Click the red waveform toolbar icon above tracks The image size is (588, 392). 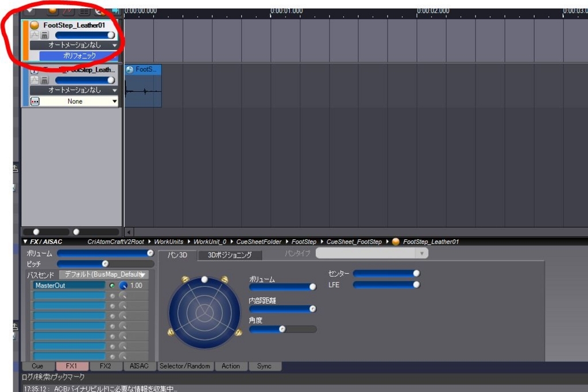click(x=68, y=11)
